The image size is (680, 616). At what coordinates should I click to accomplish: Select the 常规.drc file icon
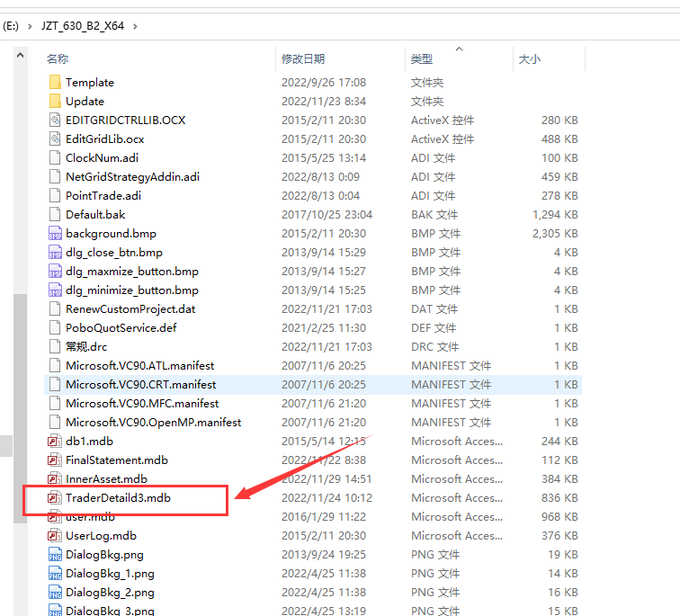click(x=55, y=347)
